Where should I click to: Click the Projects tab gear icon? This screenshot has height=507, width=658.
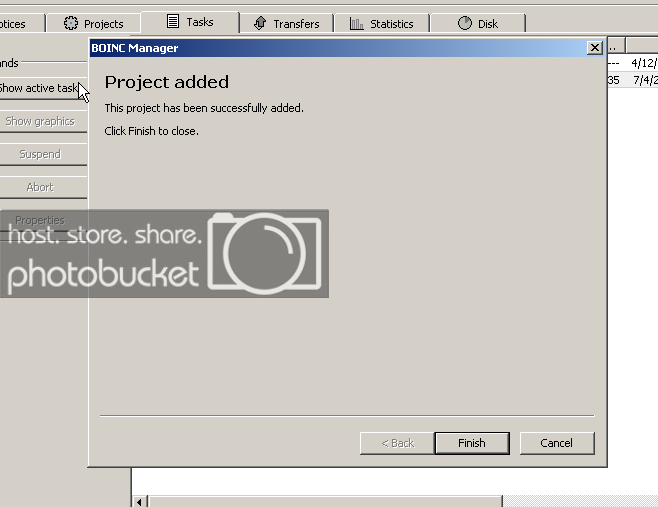(71, 23)
